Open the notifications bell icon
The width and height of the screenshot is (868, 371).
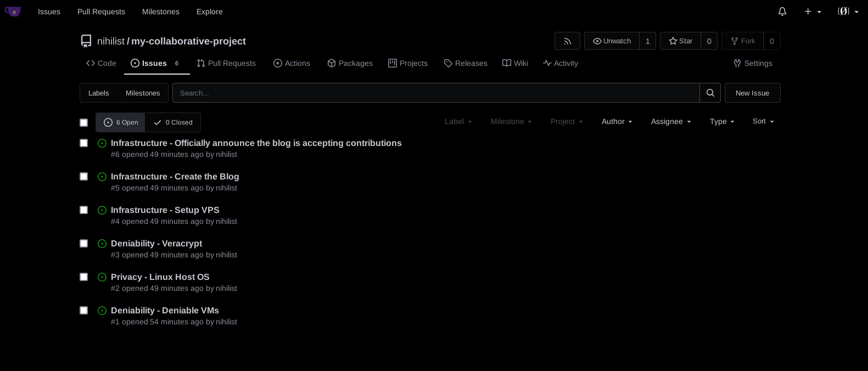tap(782, 12)
